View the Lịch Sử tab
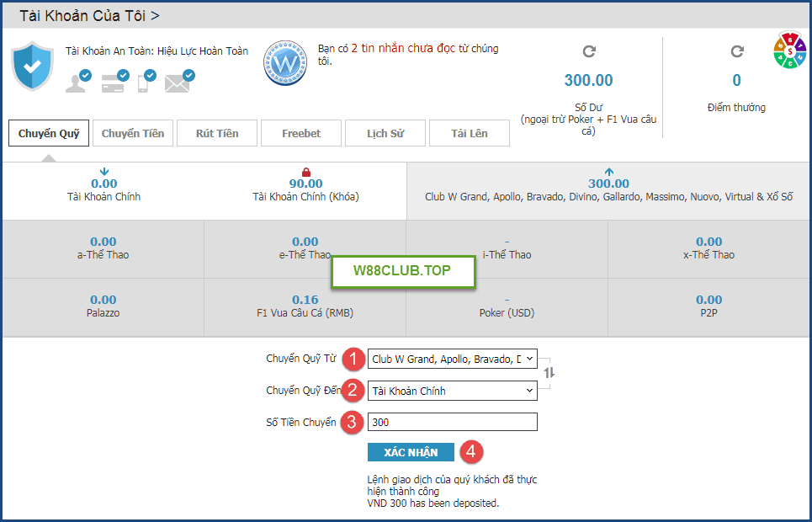This screenshot has width=812, height=522. [x=385, y=133]
